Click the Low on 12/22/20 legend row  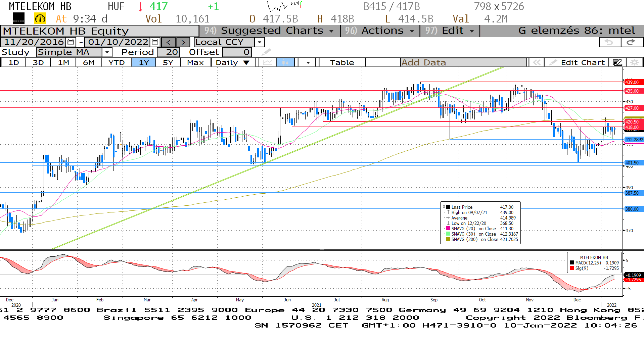point(480,223)
